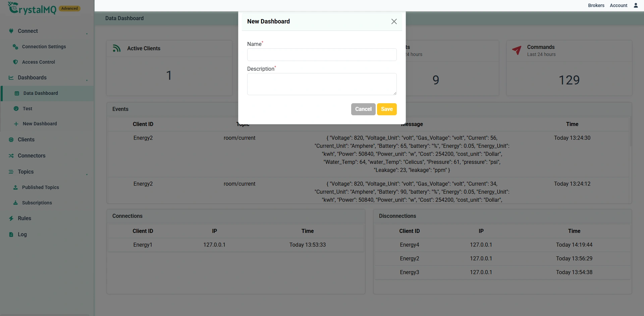The width and height of the screenshot is (644, 316).
Task: Click the Connect plug icon
Action: (11, 31)
